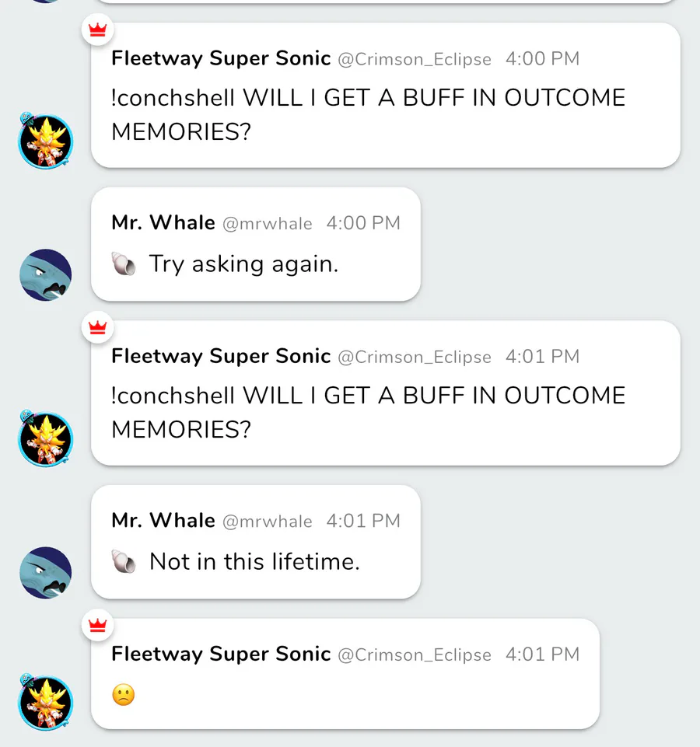
Task: Click the sad face emoji in the last message
Action: click(123, 694)
